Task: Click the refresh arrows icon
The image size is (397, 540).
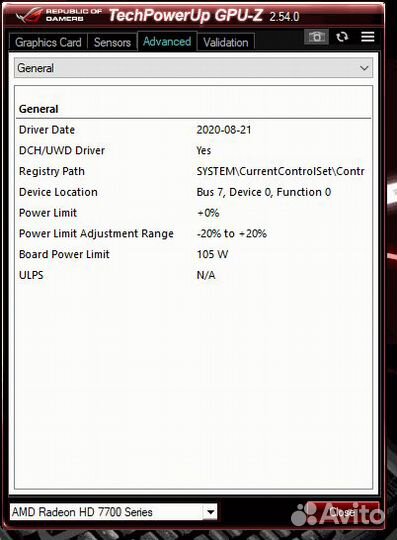Action: (x=342, y=37)
